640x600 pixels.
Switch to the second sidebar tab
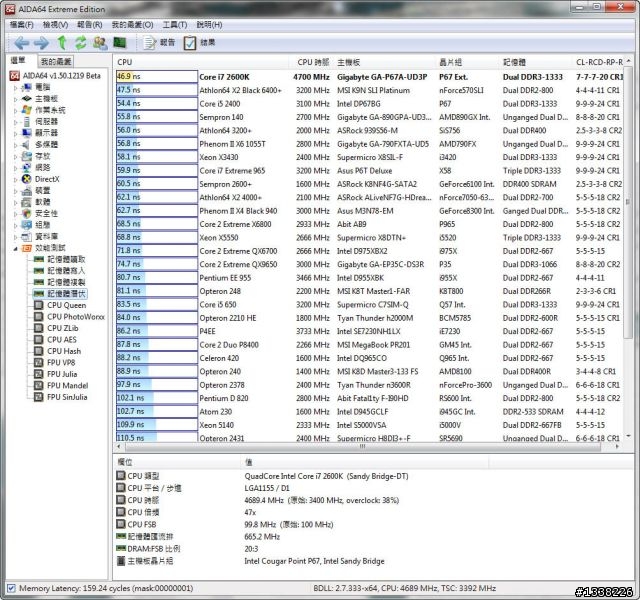coord(56,61)
